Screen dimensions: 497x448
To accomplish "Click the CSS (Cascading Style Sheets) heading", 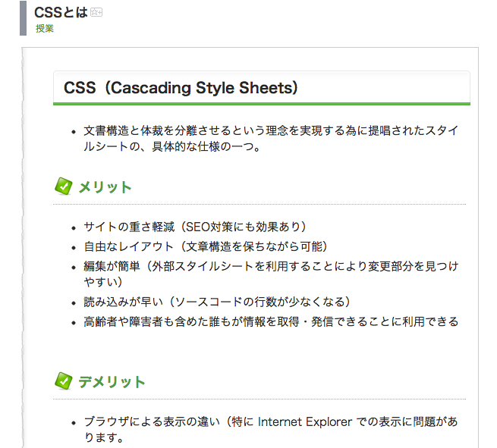I will [x=181, y=88].
